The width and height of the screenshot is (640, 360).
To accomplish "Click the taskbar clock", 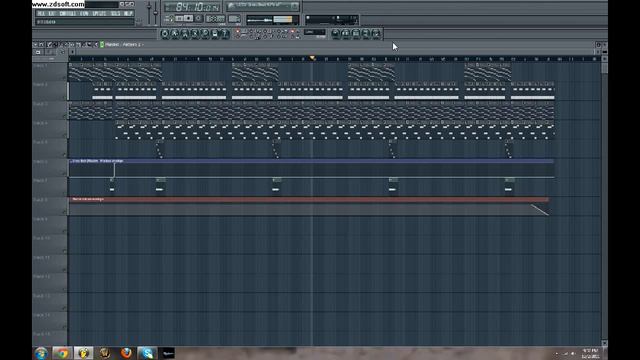I will click(x=590, y=353).
